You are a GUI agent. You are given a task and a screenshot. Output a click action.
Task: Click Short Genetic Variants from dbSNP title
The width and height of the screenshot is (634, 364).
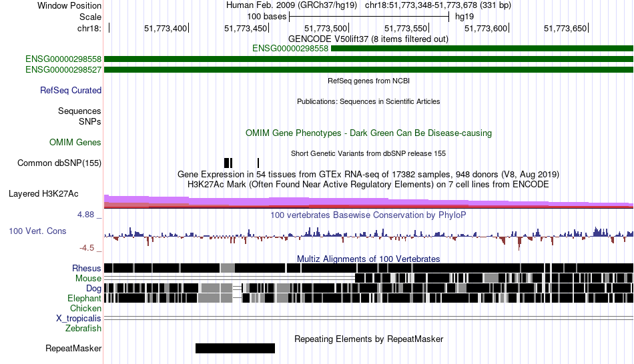coord(368,153)
